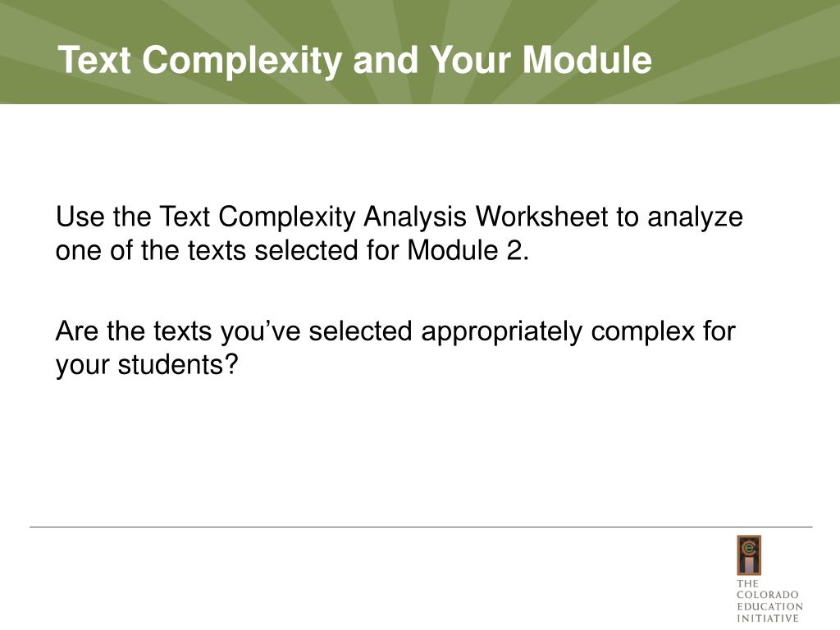
Task: Select the question starting "Are the texts"
Action: pos(395,347)
